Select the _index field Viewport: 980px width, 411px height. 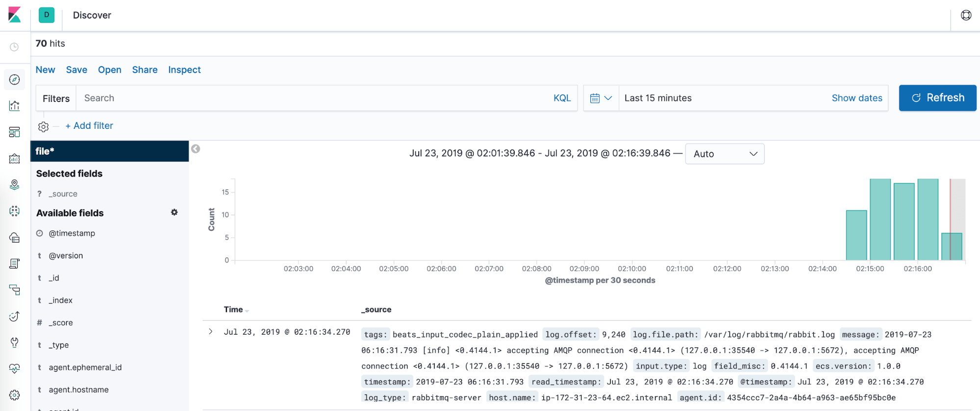point(60,300)
